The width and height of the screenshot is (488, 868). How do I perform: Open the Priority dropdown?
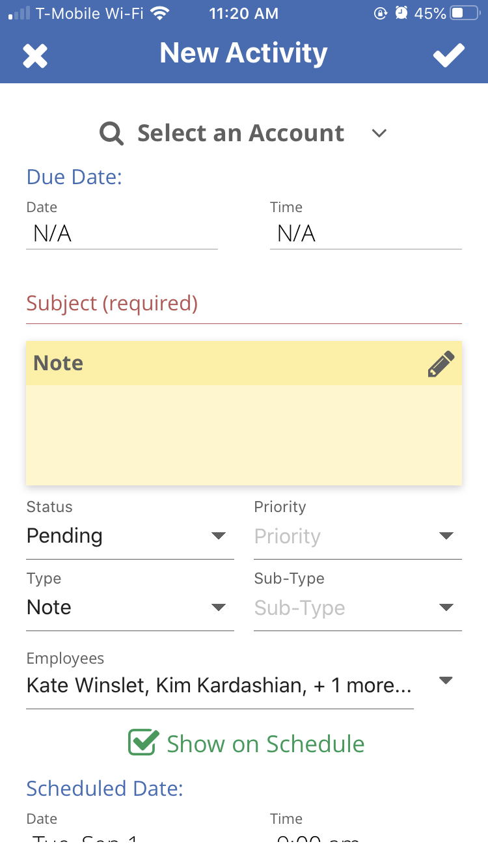357,536
